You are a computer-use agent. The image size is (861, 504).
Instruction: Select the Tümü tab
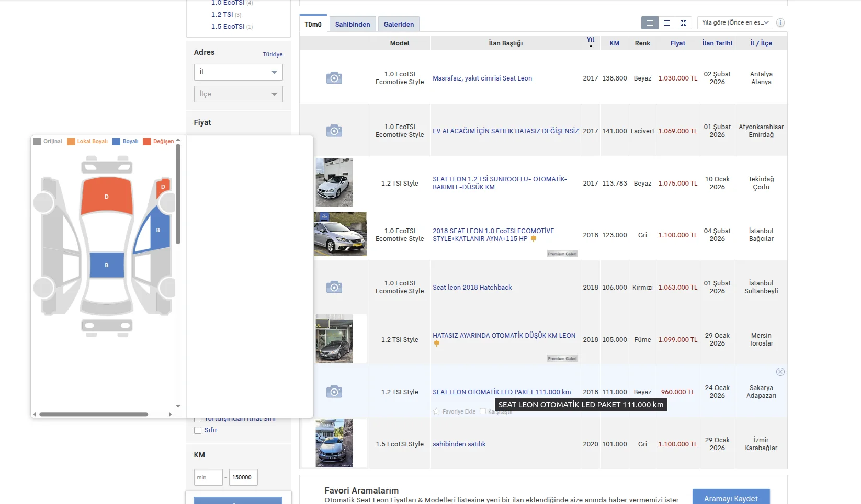coord(313,24)
